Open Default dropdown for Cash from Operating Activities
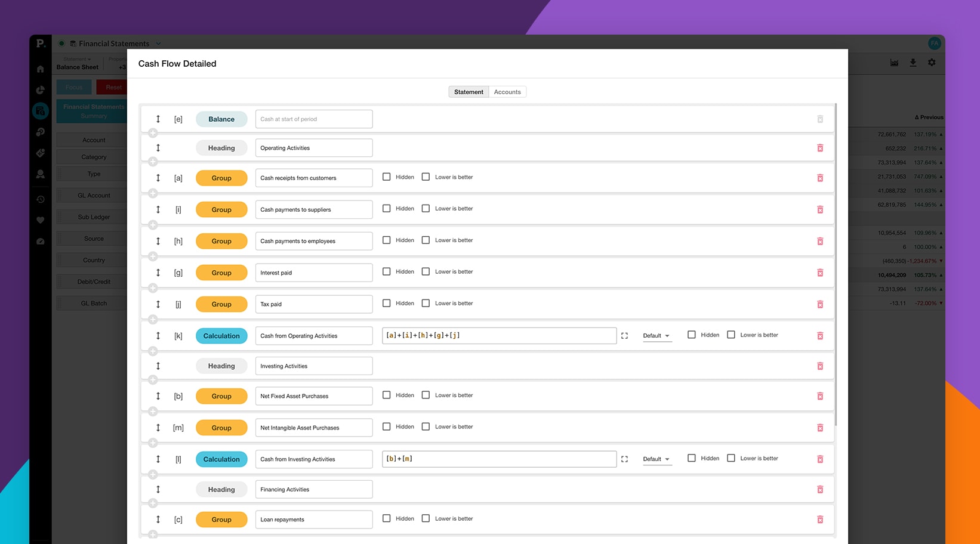Viewport: 980px width, 544px height. pos(656,336)
